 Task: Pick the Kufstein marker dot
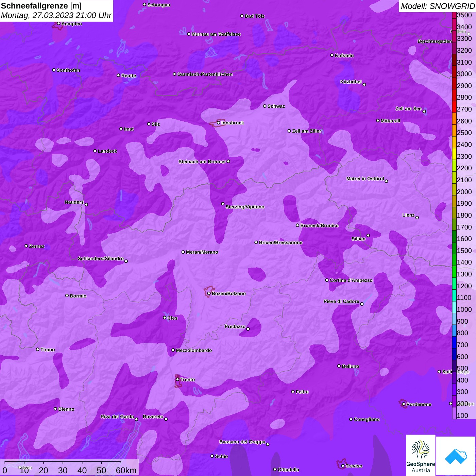coord(332,55)
